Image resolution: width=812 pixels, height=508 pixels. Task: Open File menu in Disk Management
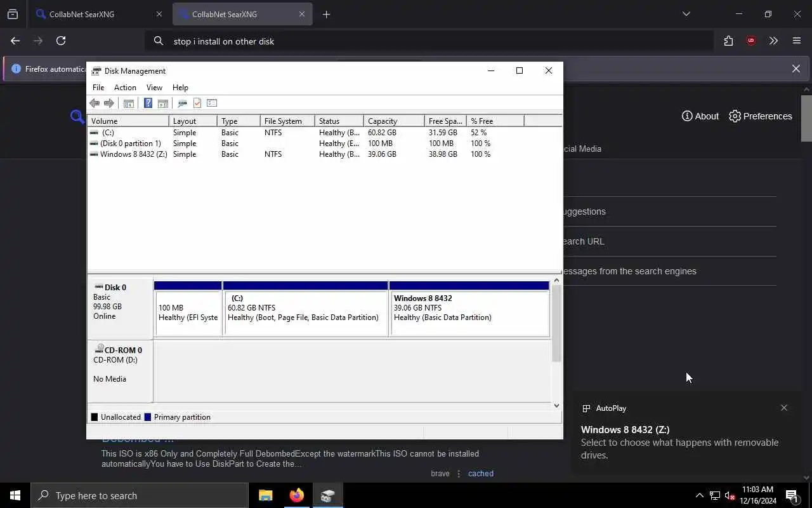coord(98,88)
